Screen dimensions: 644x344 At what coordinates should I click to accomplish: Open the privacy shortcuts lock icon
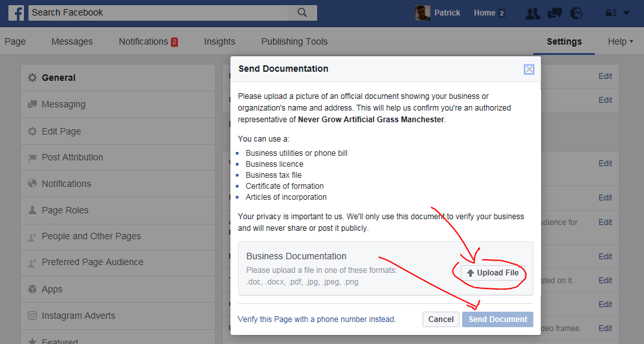[x=611, y=13]
